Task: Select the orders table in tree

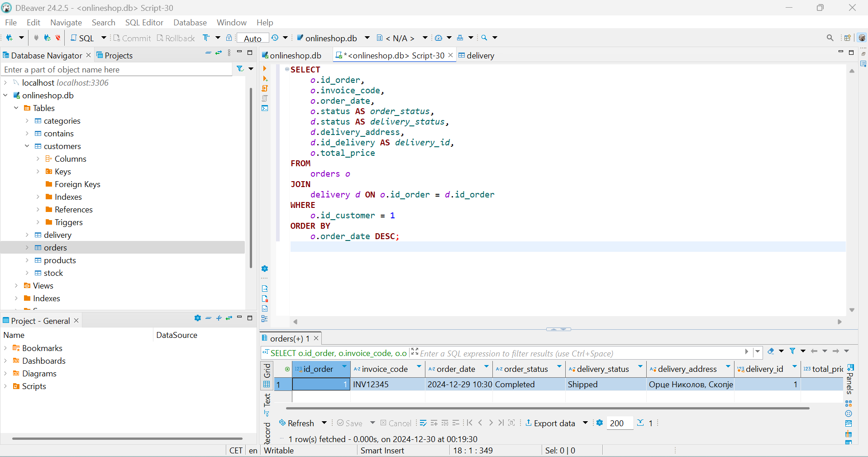Action: [55, 248]
